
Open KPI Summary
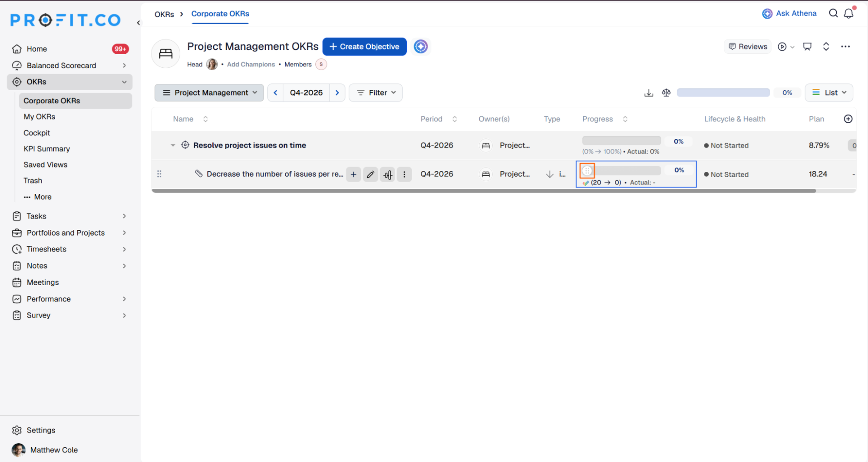46,149
